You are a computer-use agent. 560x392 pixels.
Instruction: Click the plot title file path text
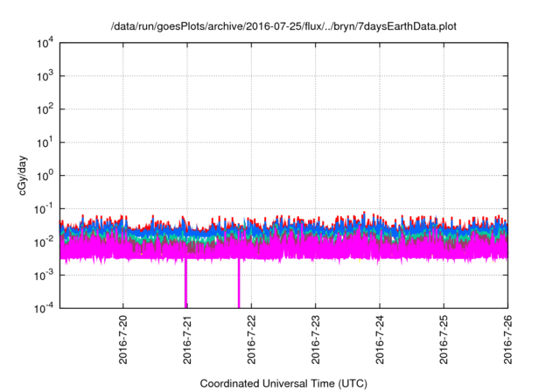coord(283,27)
